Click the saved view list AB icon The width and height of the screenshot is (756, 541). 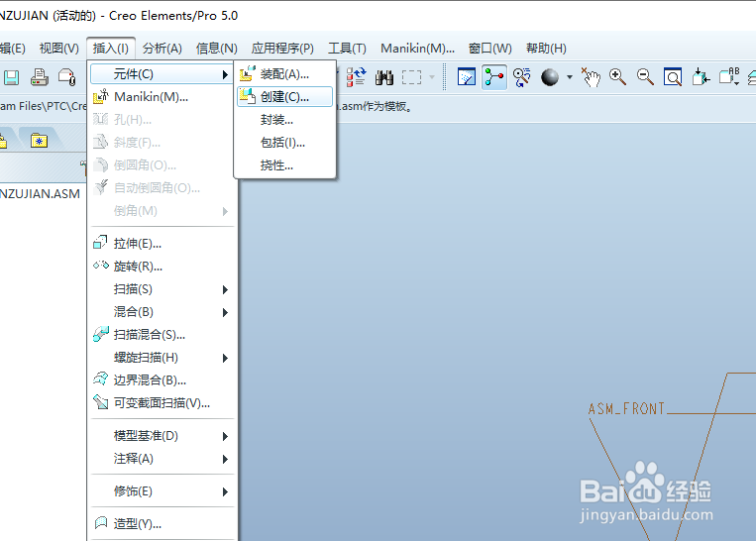click(729, 77)
